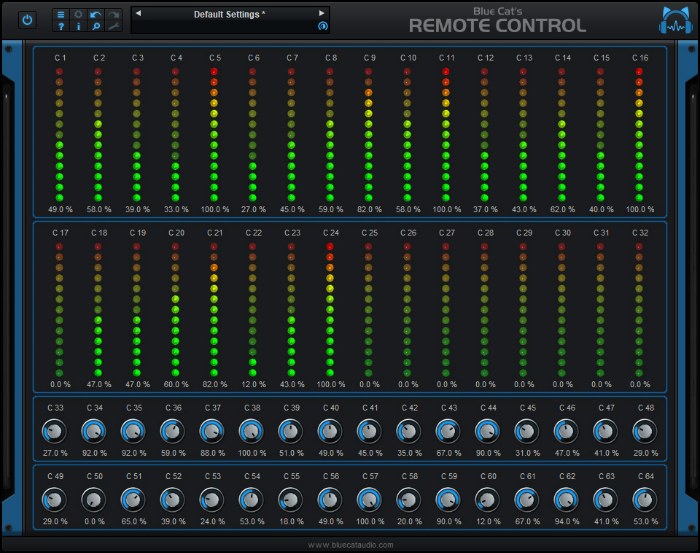Click the C 12 channel label

click(x=485, y=58)
